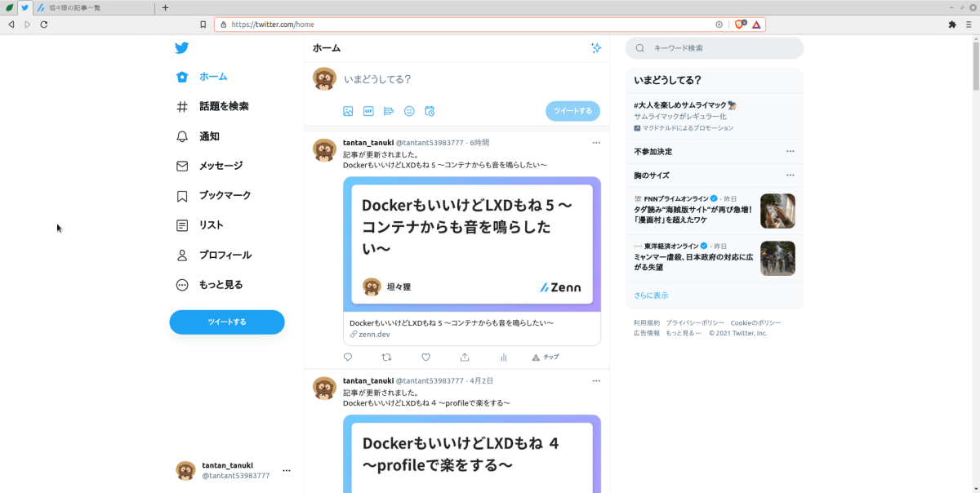Open options for 胸のサイズ trend
The image size is (980, 493).
point(790,175)
